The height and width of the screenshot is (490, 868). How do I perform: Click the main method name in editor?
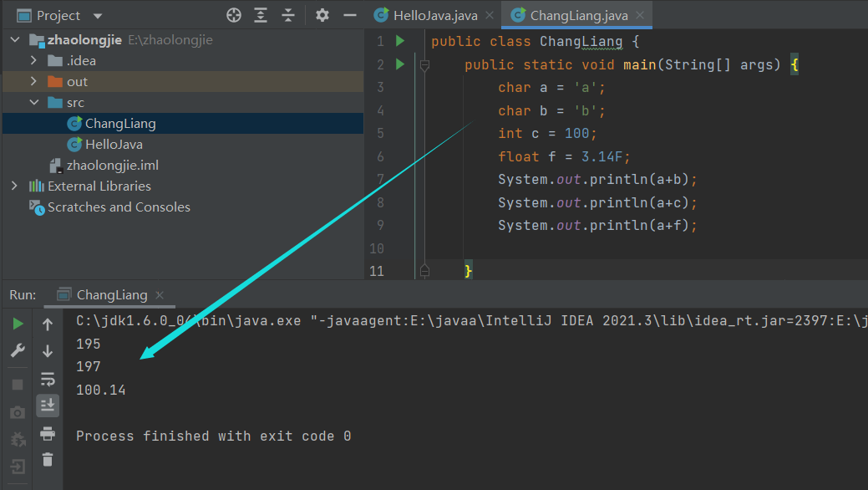tap(639, 65)
